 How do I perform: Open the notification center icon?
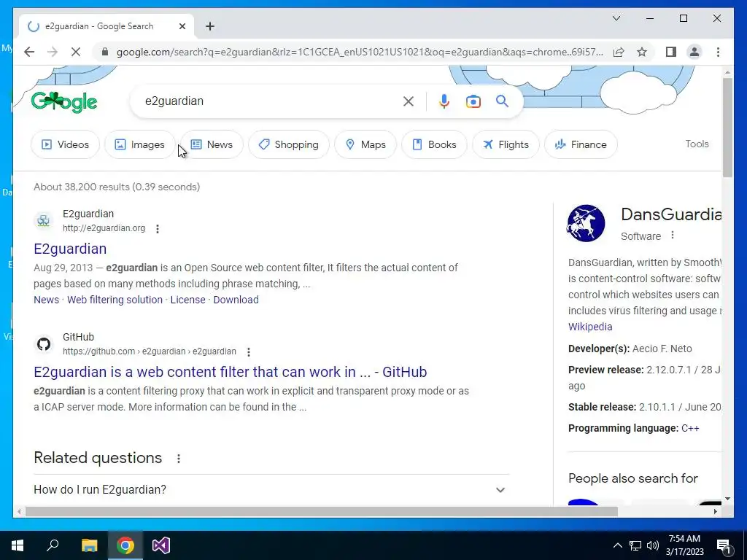723,545
